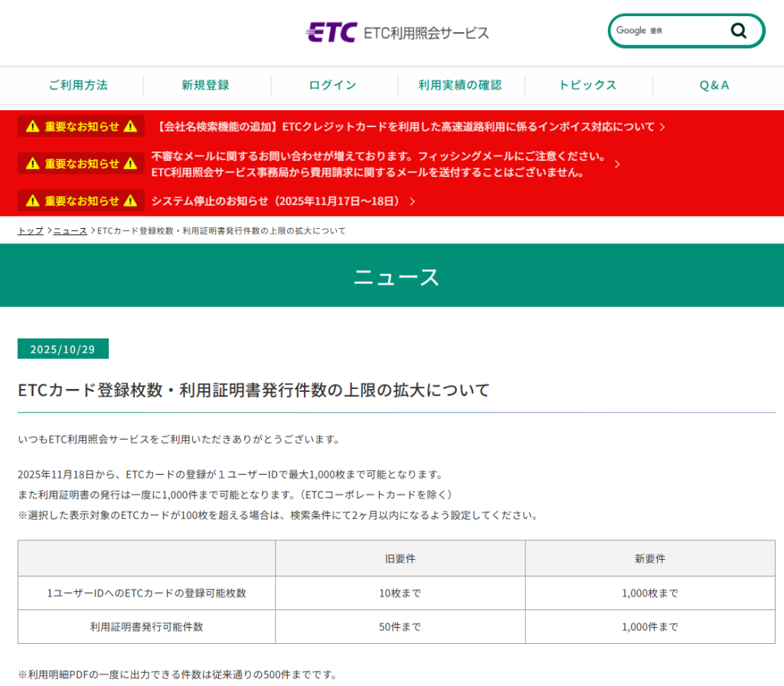784x686 pixels.
Task: Click the first red 重要なお知らせ warning badge
Action: pos(81,126)
